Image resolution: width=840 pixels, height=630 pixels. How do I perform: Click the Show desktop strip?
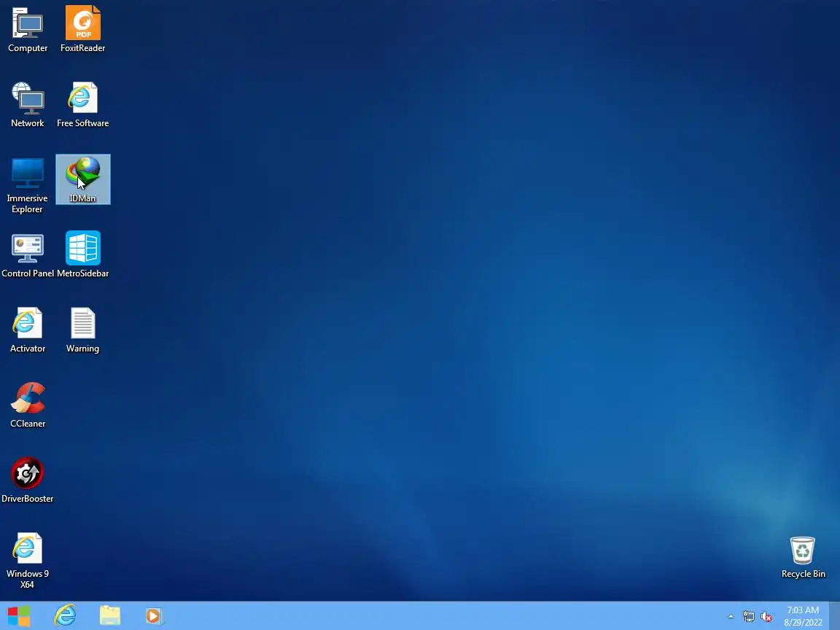pos(835,616)
